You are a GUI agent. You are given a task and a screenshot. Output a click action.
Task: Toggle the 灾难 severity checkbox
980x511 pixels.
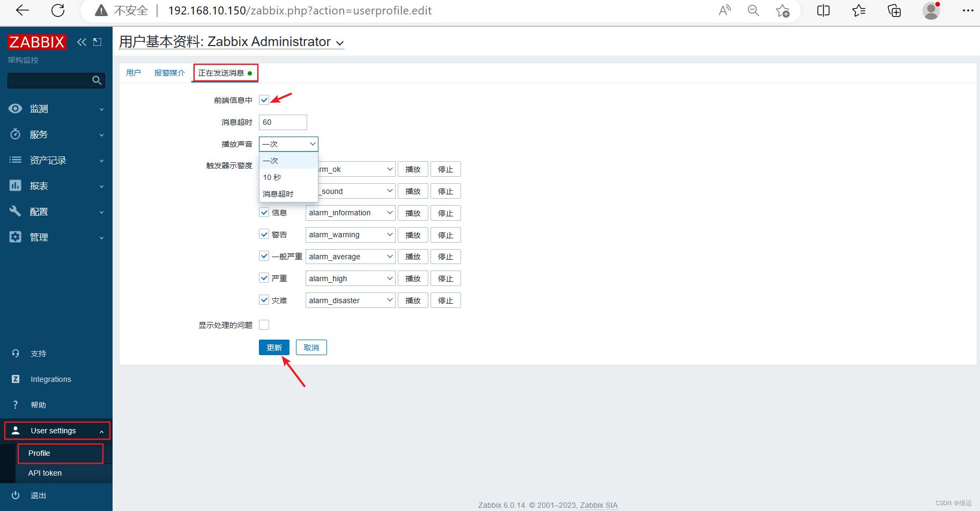(264, 300)
